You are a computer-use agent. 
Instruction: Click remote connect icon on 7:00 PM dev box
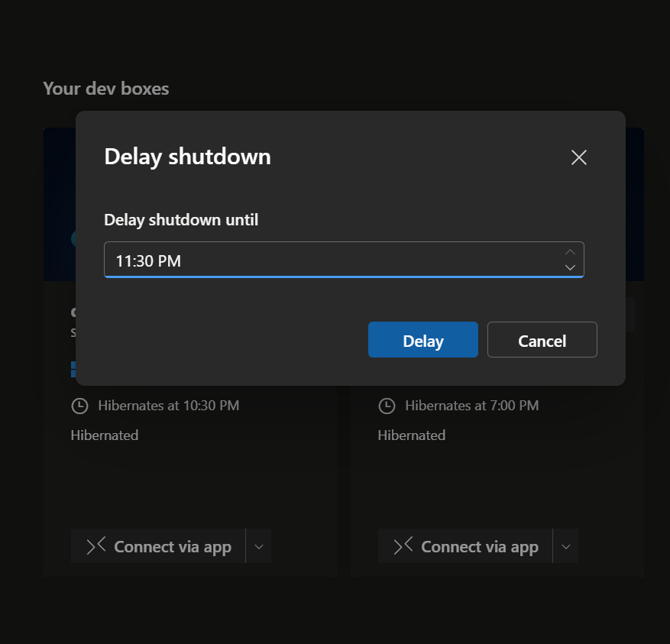coord(403,546)
